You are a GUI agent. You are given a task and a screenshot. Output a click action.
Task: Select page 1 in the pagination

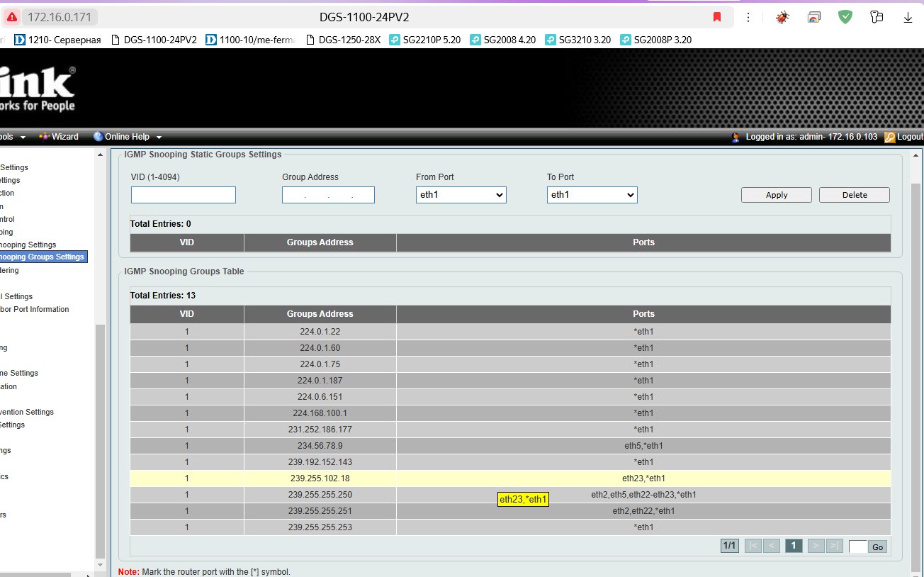[x=794, y=546]
